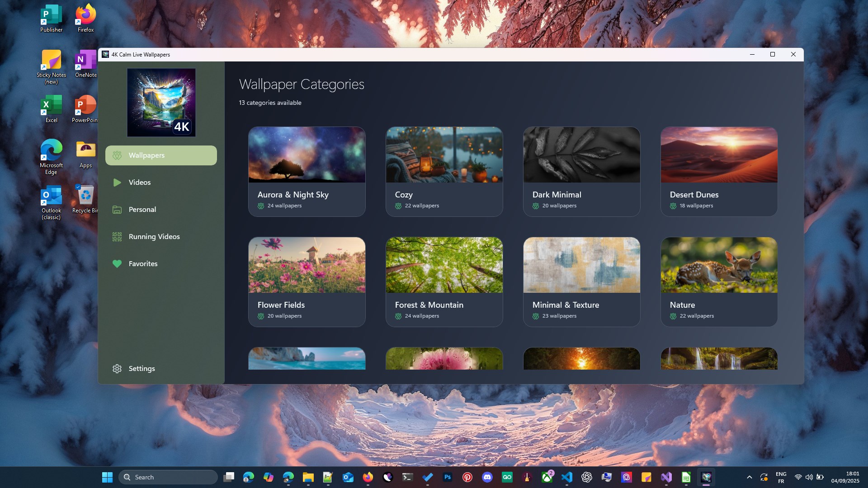
Task: Show hidden system tray icons chevron
Action: point(749,477)
